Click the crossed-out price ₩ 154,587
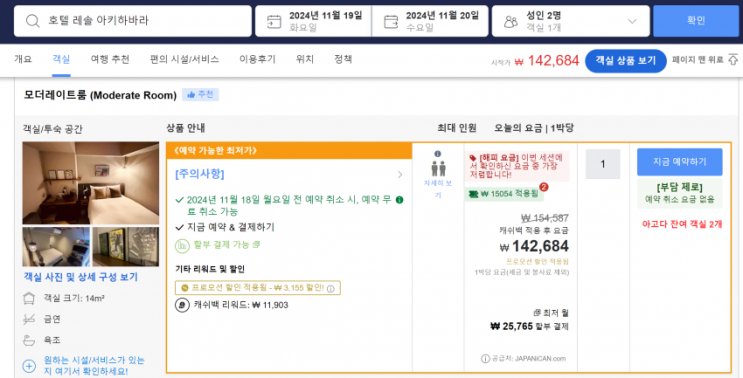 point(544,218)
